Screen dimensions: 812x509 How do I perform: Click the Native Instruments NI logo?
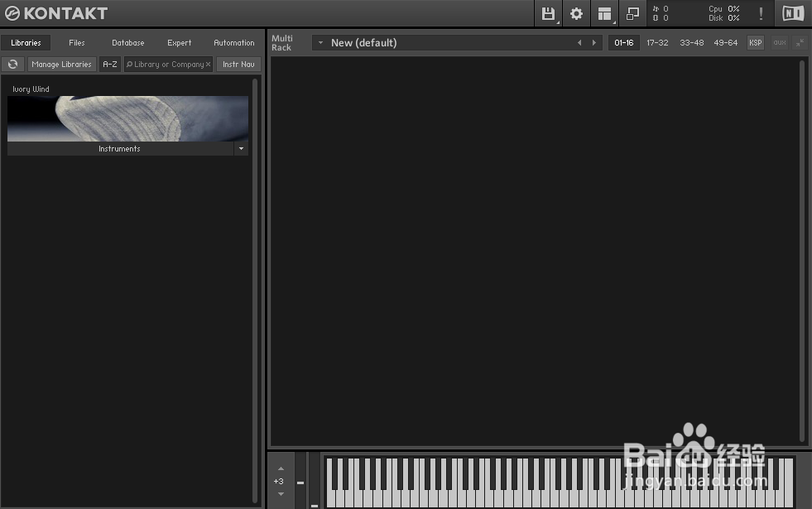pyautogui.click(x=793, y=13)
